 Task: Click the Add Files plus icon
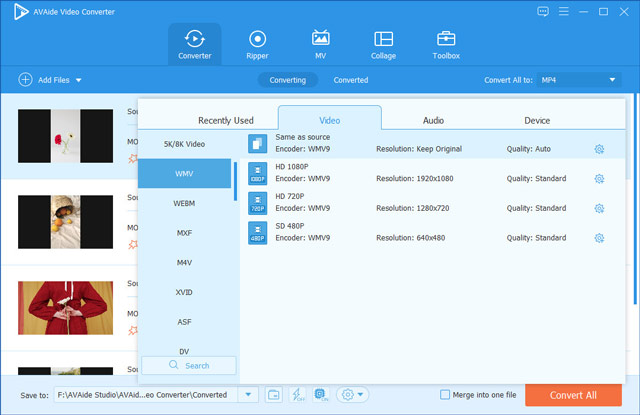click(25, 80)
